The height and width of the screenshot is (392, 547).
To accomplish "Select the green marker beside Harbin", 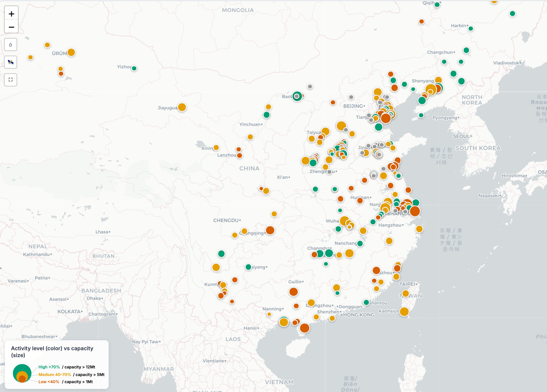I will (x=471, y=29).
